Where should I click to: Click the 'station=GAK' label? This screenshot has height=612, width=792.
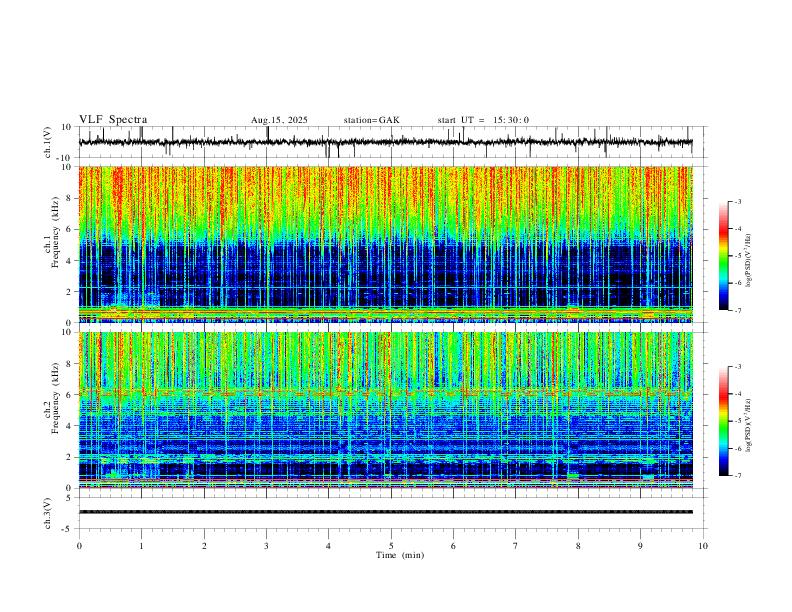(372, 120)
